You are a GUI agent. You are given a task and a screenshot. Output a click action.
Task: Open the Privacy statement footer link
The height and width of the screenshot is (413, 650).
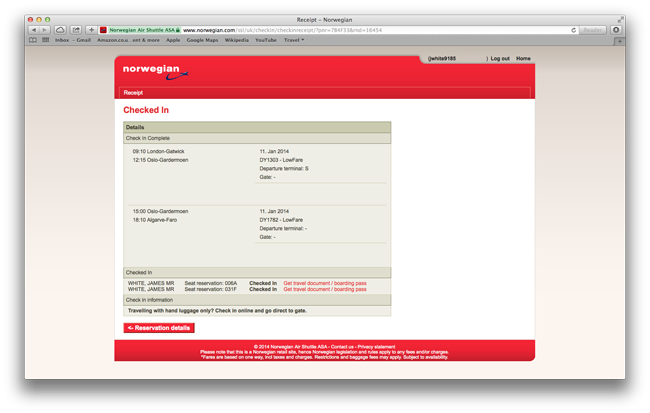point(376,347)
